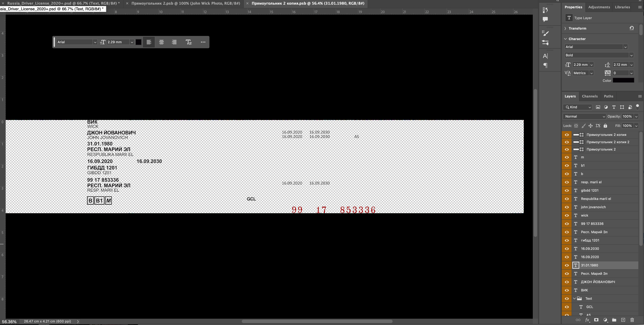The image size is (644, 325).
Task: Click the create new layer icon
Action: point(623,320)
